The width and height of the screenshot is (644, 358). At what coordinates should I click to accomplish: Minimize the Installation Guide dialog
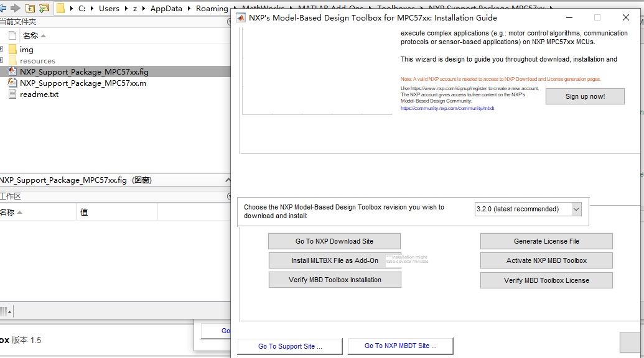click(x=570, y=17)
